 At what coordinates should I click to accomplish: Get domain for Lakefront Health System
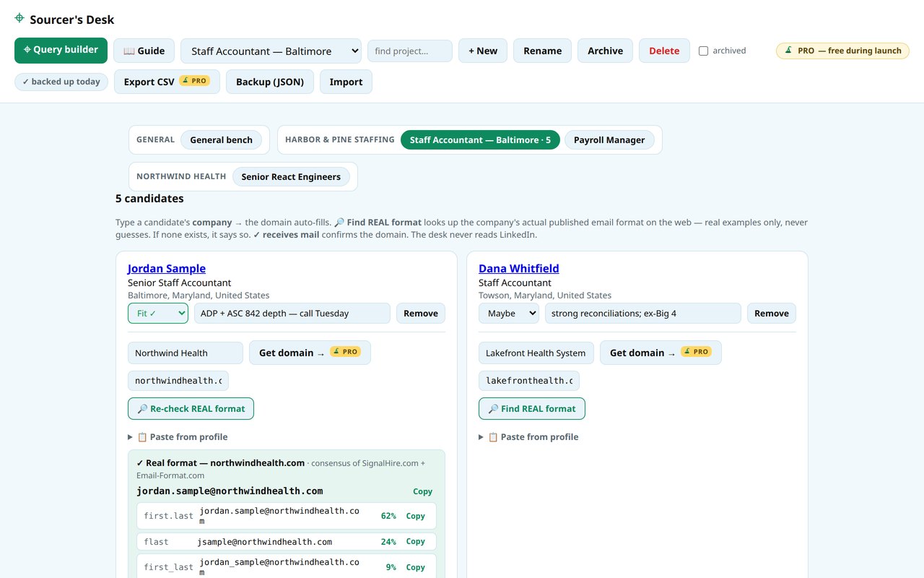point(661,353)
